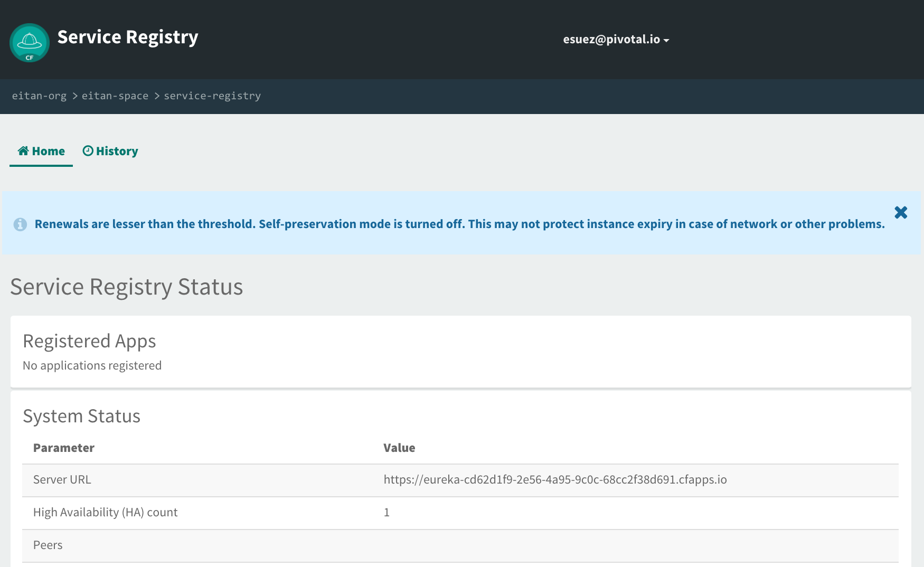Click the home icon in Home tab

[23, 151]
